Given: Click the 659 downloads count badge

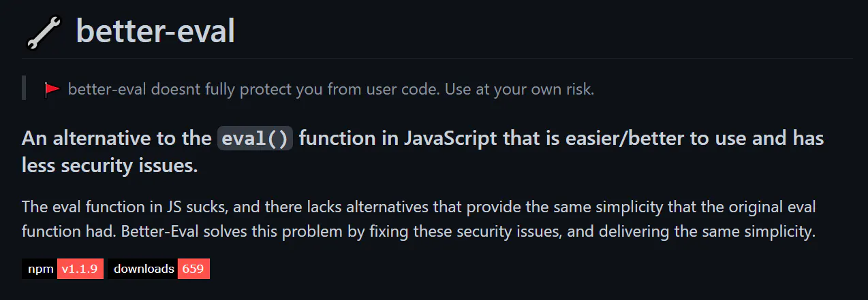Looking at the screenshot, I should (x=193, y=269).
